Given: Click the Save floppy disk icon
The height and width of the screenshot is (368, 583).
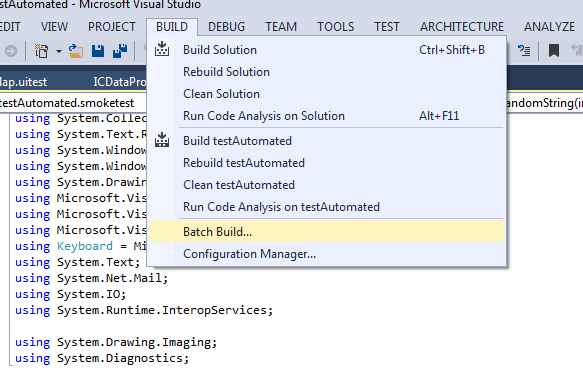Looking at the screenshot, I should tap(98, 51).
